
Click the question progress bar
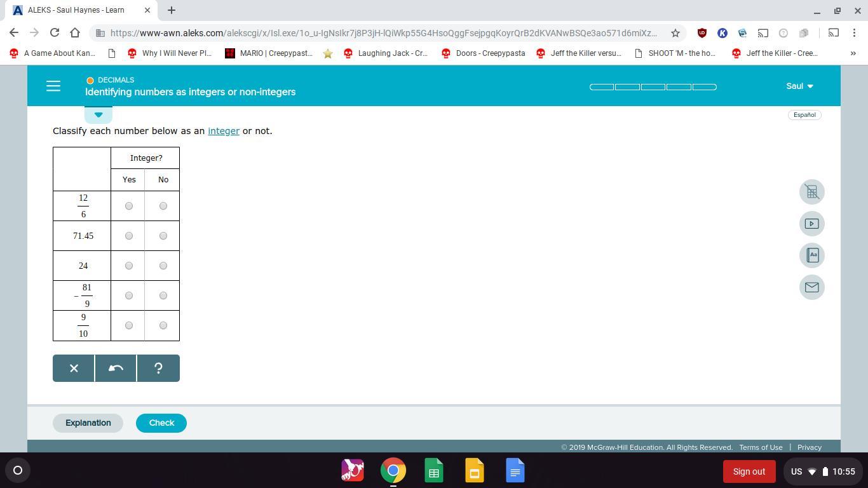tap(653, 87)
